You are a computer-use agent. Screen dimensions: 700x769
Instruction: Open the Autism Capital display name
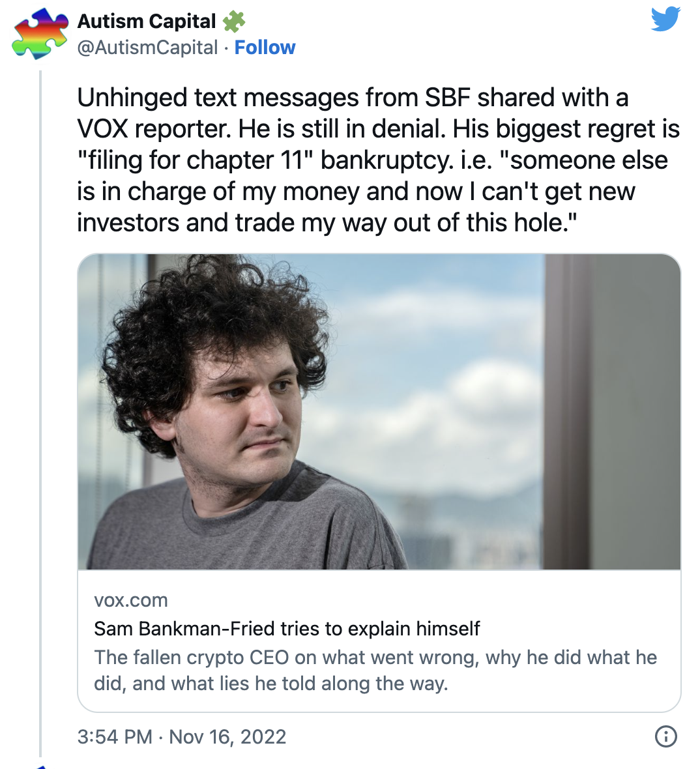147,22
